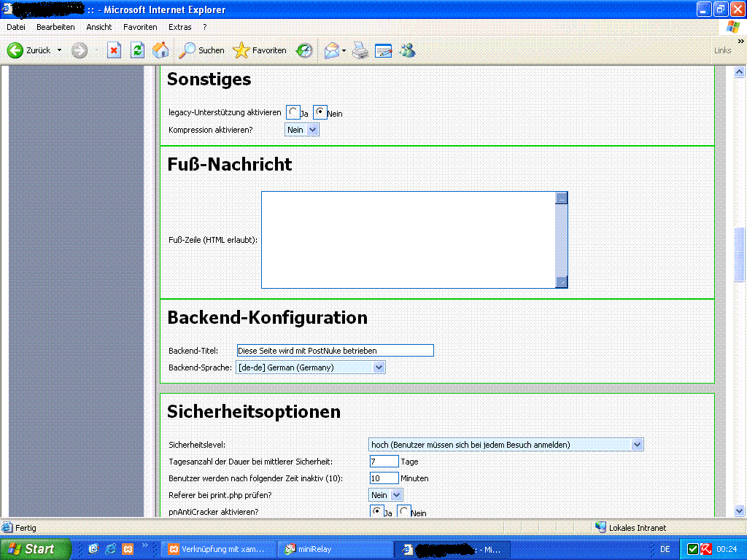The image size is (747, 560).
Task: Open the Messenger icon in toolbar
Action: [x=407, y=50]
